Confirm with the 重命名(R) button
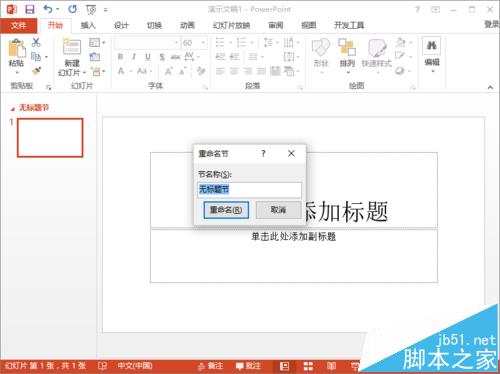500x374 pixels. 226,210
